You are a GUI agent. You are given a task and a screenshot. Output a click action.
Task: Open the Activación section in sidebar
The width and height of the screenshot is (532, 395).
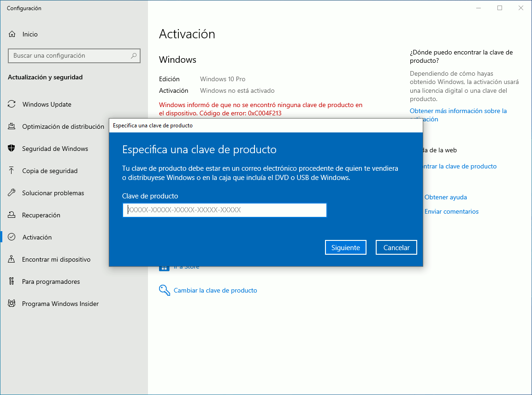37,237
